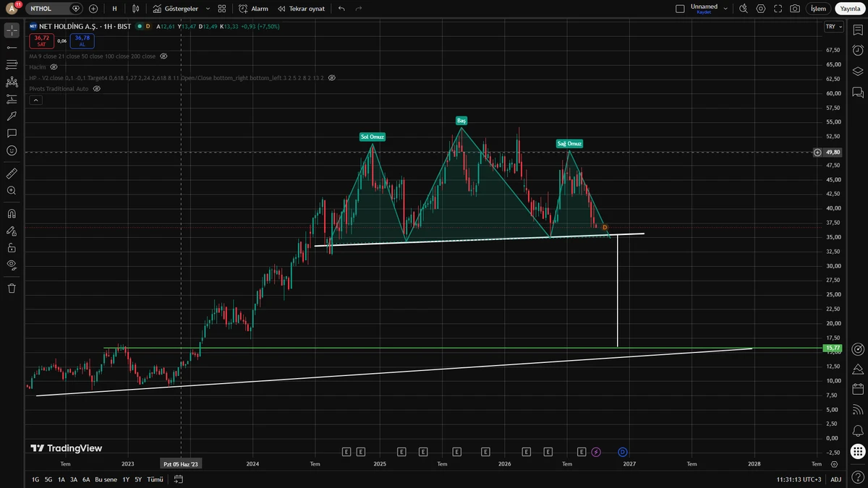Viewport: 868px width, 488px height.
Task: Click the İşlem trade button
Action: pyautogui.click(x=818, y=9)
